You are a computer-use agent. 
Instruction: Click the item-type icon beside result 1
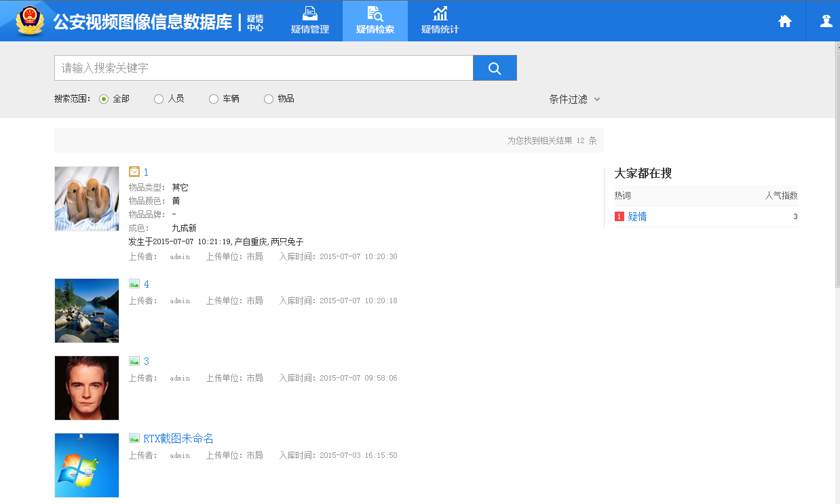134,172
